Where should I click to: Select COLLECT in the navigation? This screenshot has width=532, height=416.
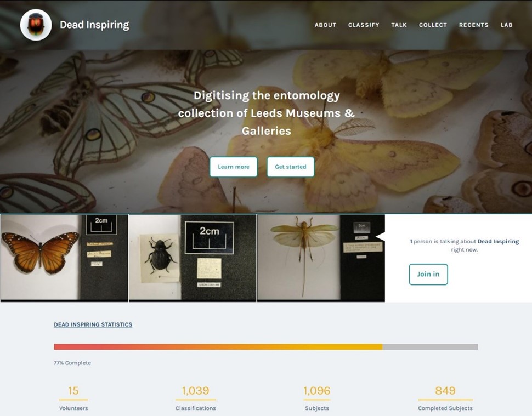click(x=433, y=25)
